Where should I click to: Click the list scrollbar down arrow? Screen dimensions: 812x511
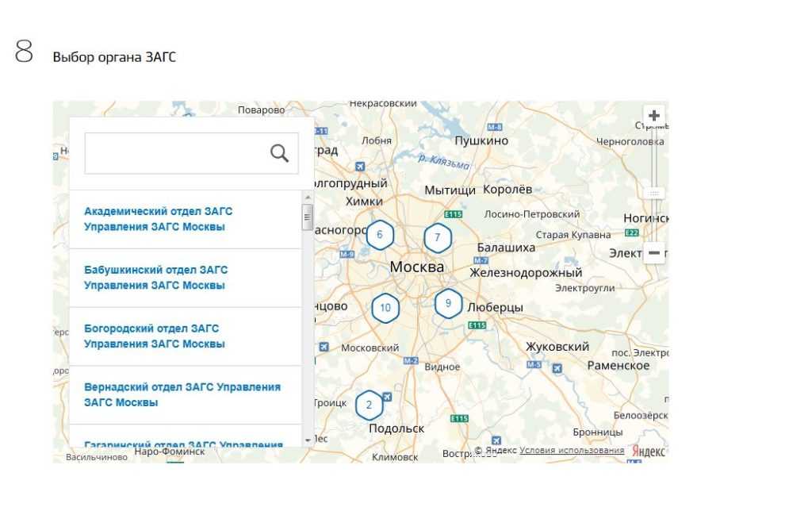[x=308, y=440]
